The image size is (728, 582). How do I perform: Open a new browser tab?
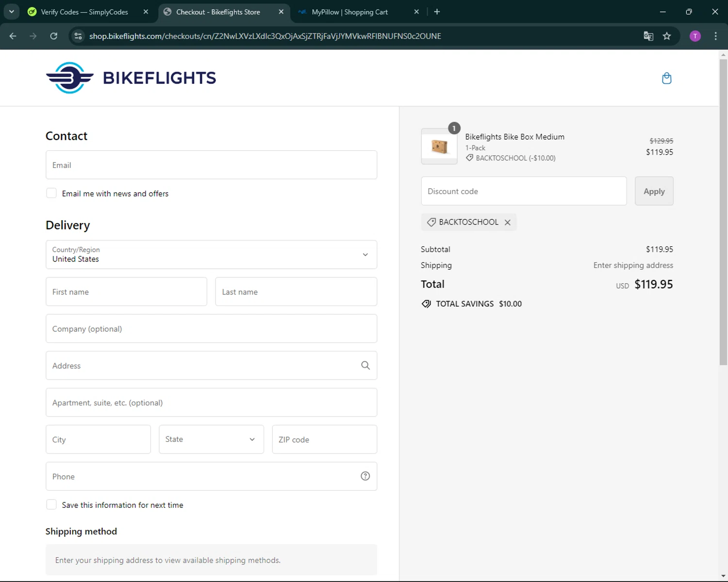(437, 12)
